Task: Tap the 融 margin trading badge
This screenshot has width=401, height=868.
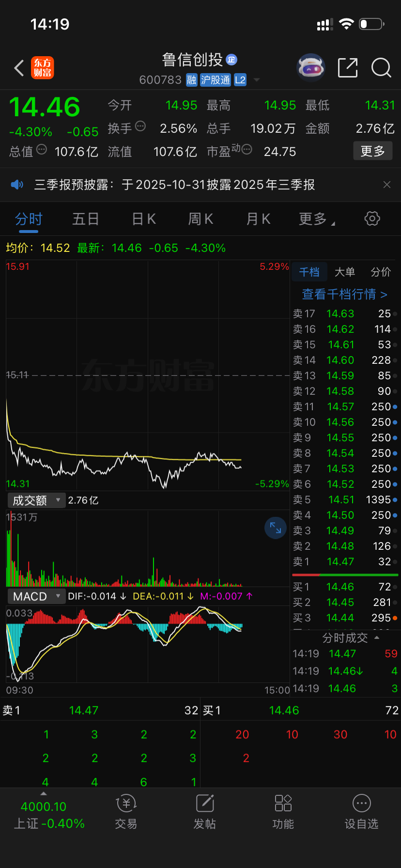Action: point(192,80)
